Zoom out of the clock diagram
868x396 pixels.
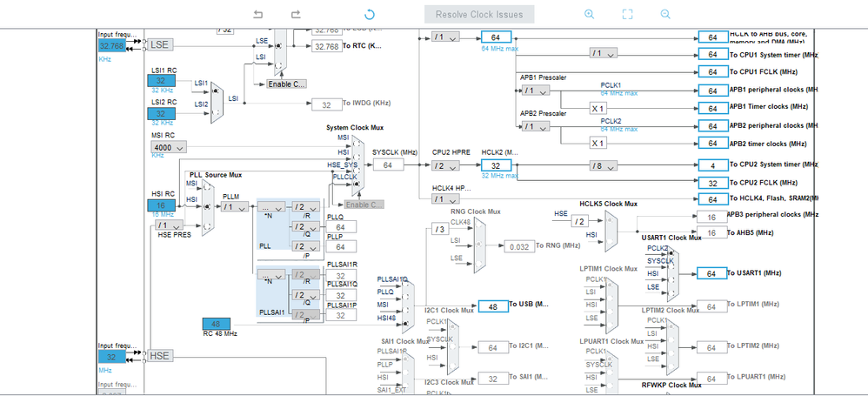pos(664,15)
